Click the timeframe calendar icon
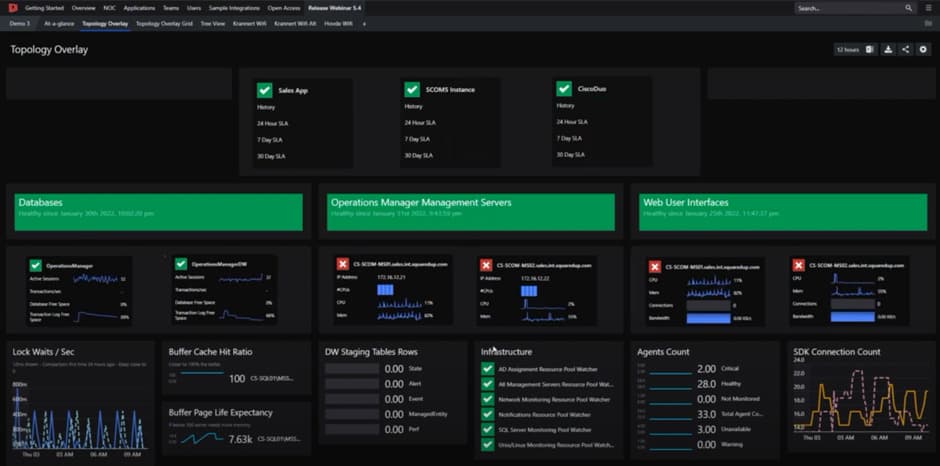 (869, 50)
